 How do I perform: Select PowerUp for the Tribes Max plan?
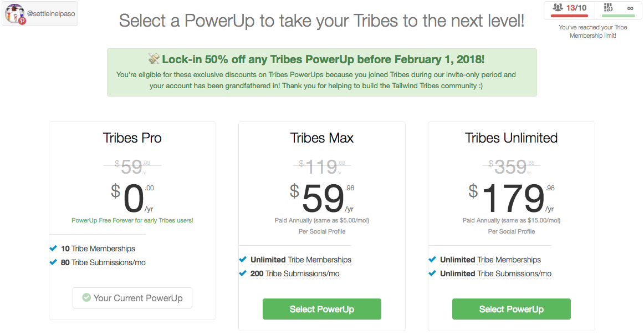point(321,309)
